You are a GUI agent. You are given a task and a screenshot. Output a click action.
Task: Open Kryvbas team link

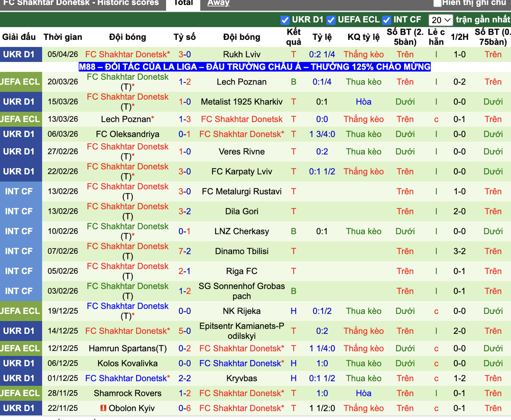coord(242,378)
